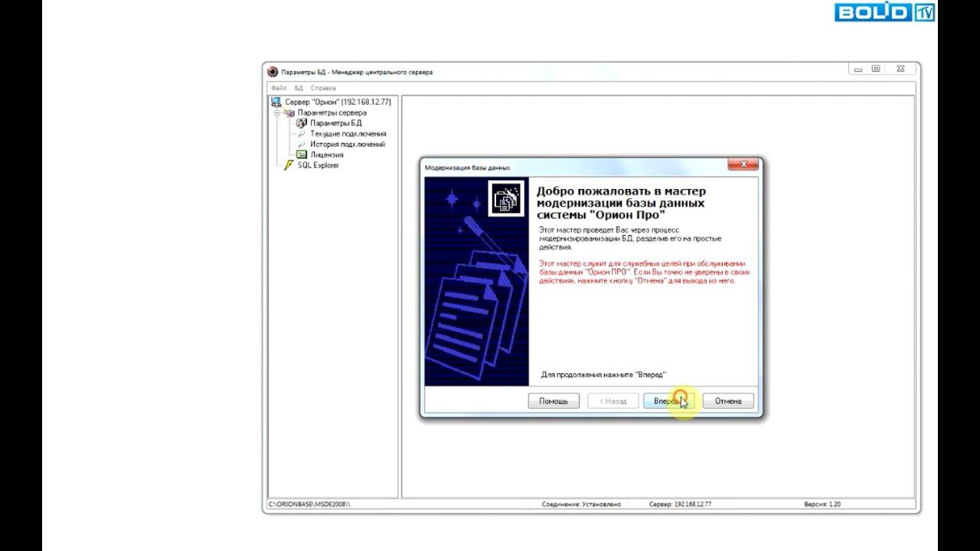The image size is (980, 551).
Task: Open the Лицензия certificate icon
Action: click(x=302, y=155)
